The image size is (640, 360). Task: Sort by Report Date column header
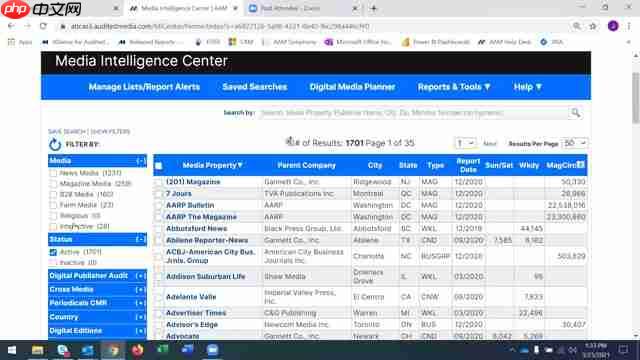pyautogui.click(x=468, y=165)
